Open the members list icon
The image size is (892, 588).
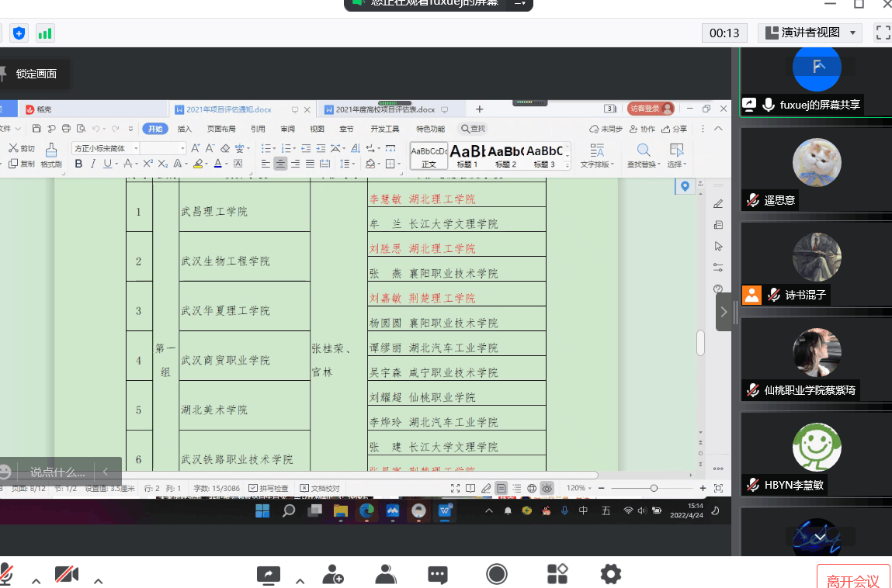point(386,574)
